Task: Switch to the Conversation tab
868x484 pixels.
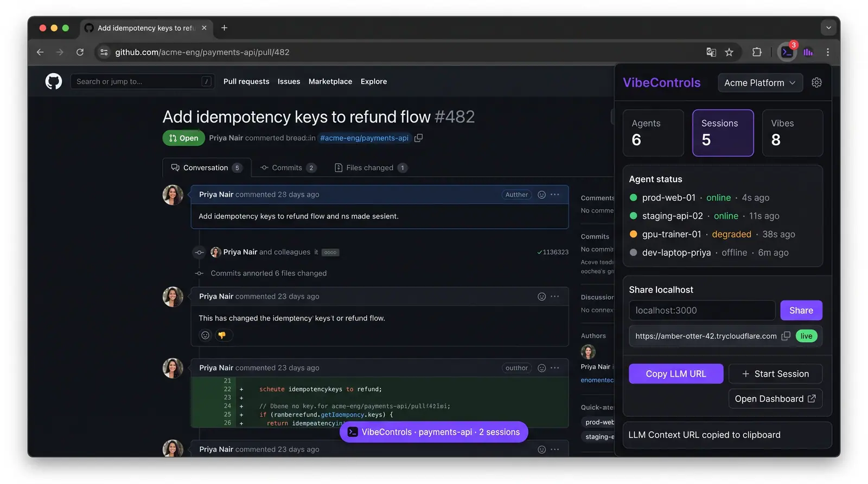Action: coord(207,167)
